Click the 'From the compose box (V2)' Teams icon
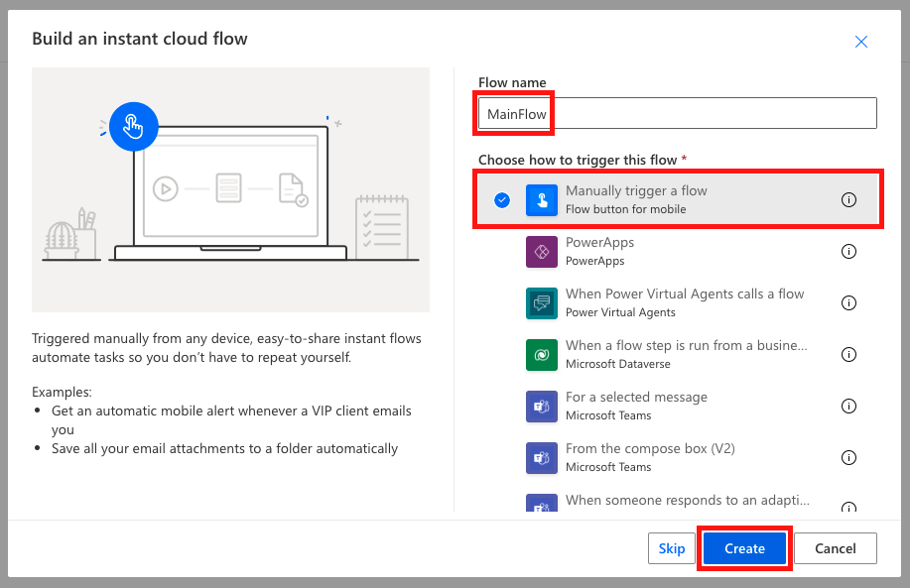 click(541, 457)
